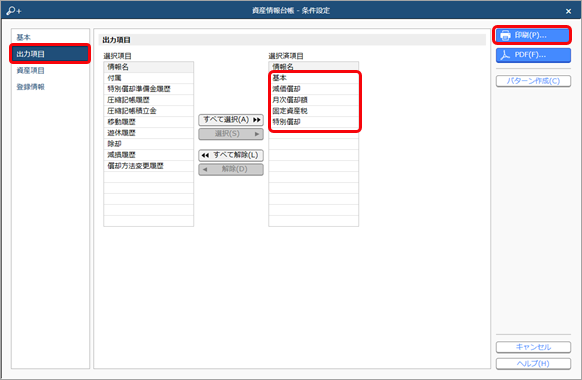This screenshot has width=582, height=380.
Task: Select 基本 in 選択済項目 list
Action: tap(314, 78)
